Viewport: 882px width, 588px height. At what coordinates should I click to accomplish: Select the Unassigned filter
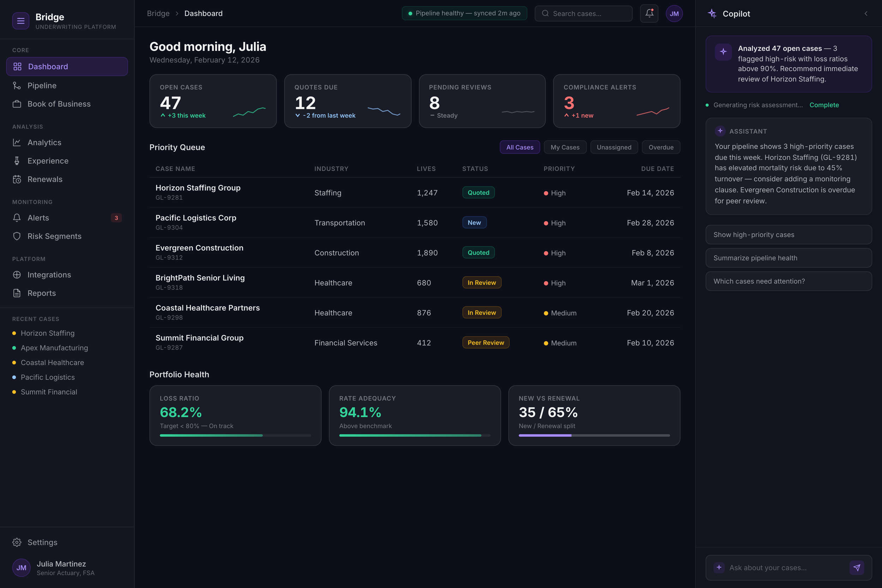pyautogui.click(x=614, y=147)
